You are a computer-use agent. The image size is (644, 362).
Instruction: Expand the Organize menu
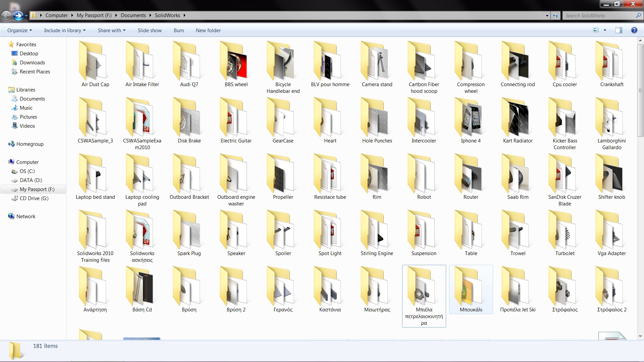pos(19,31)
